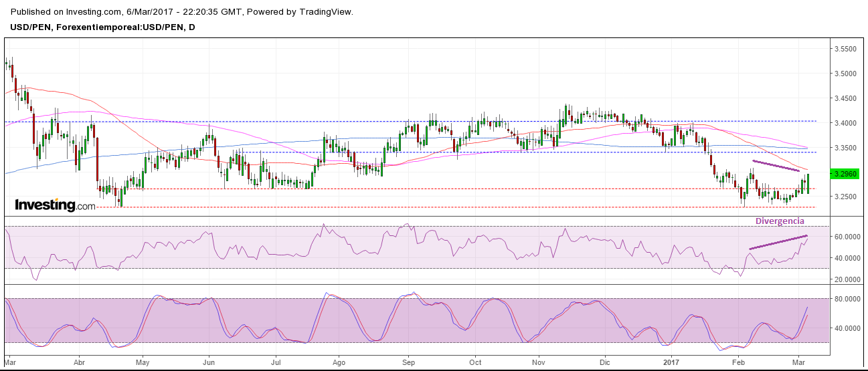Click the 3.4000 price axis label
This screenshot has width=868, height=371.
(846, 123)
